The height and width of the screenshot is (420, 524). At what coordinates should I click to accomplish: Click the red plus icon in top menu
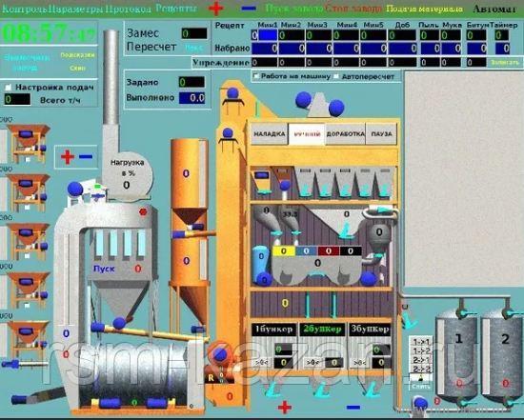point(215,9)
